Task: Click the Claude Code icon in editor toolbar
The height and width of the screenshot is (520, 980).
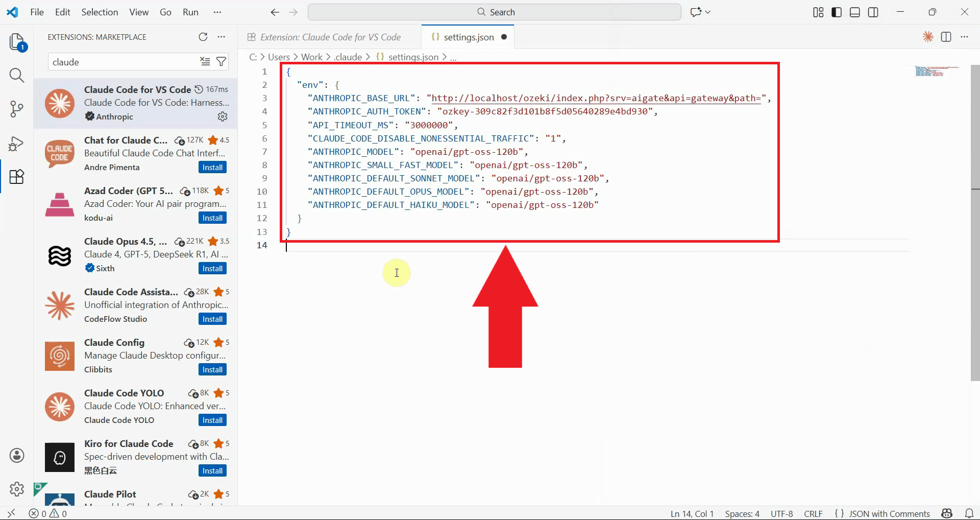Action: (927, 37)
